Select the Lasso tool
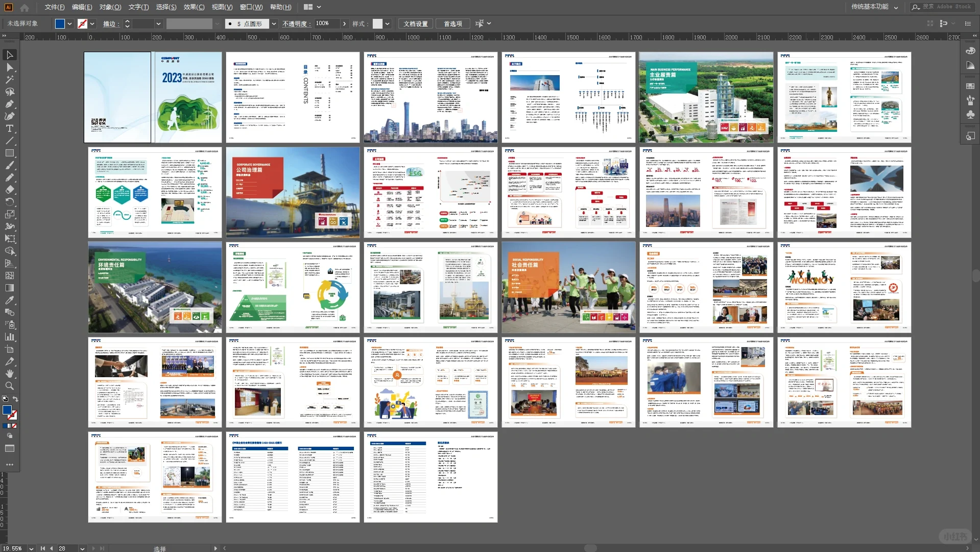The width and height of the screenshot is (980, 552). pos(9,91)
